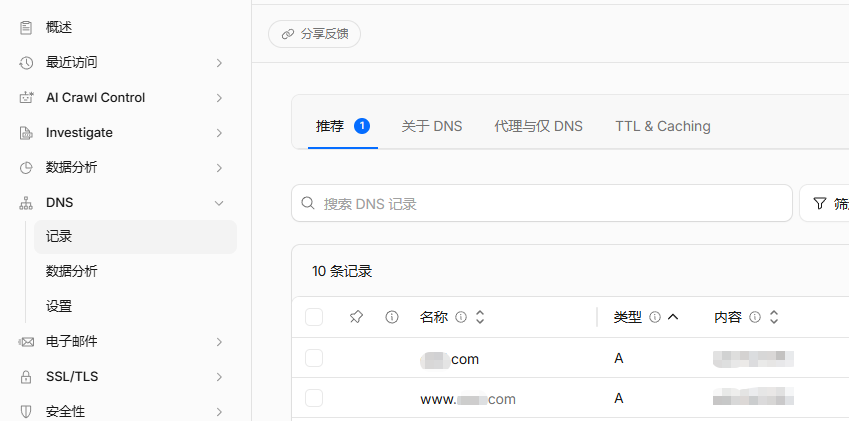
Task: Click the info icon next to 类型
Action: (655, 317)
